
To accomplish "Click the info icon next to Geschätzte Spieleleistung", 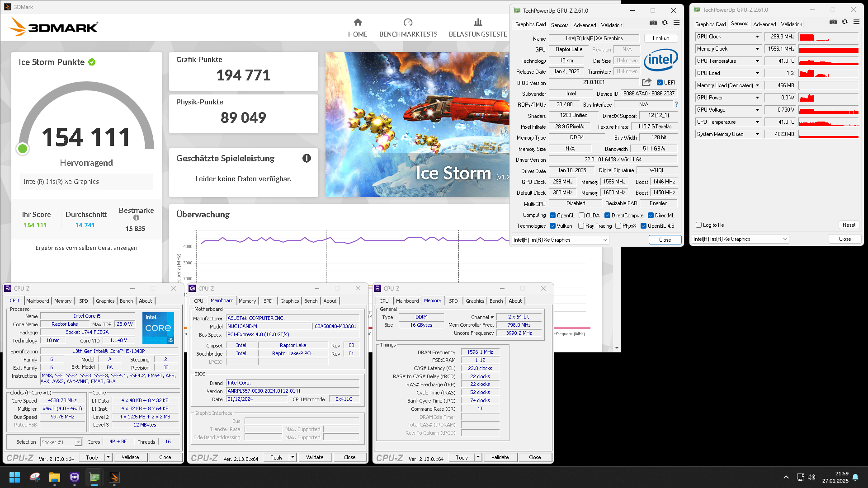I will point(307,158).
